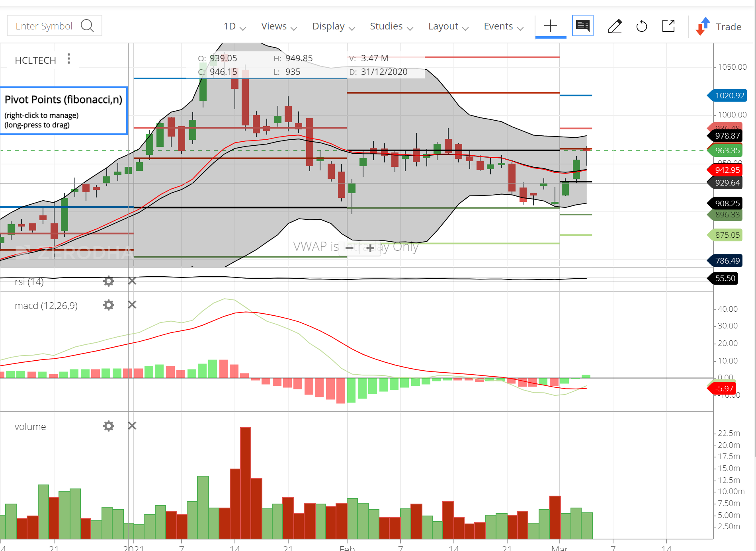Click the share chart icon

pyautogui.click(x=668, y=26)
